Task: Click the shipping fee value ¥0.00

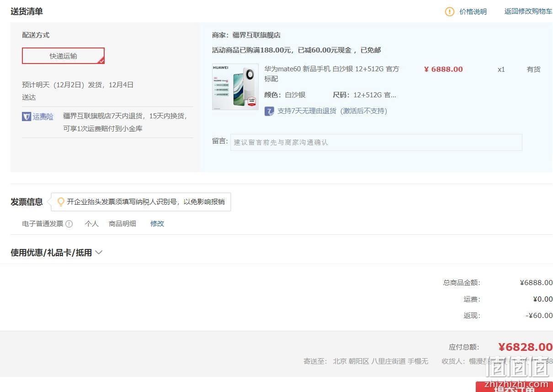Action: 542,299
